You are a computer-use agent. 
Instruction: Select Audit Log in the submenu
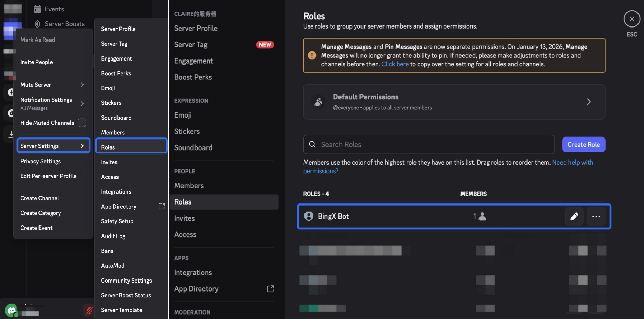click(x=113, y=236)
